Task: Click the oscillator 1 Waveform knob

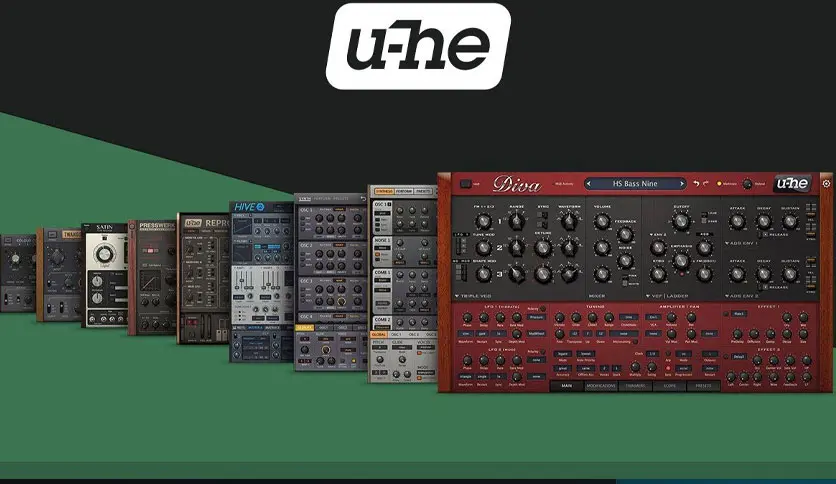Action: pos(569,220)
